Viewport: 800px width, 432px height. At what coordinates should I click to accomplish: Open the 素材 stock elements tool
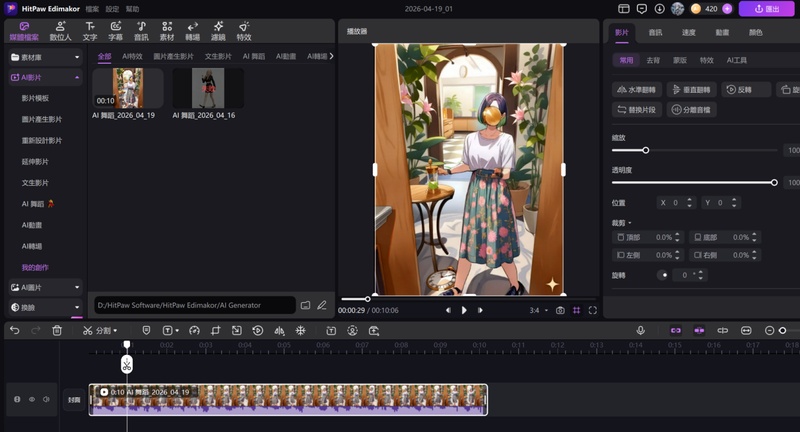point(167,31)
